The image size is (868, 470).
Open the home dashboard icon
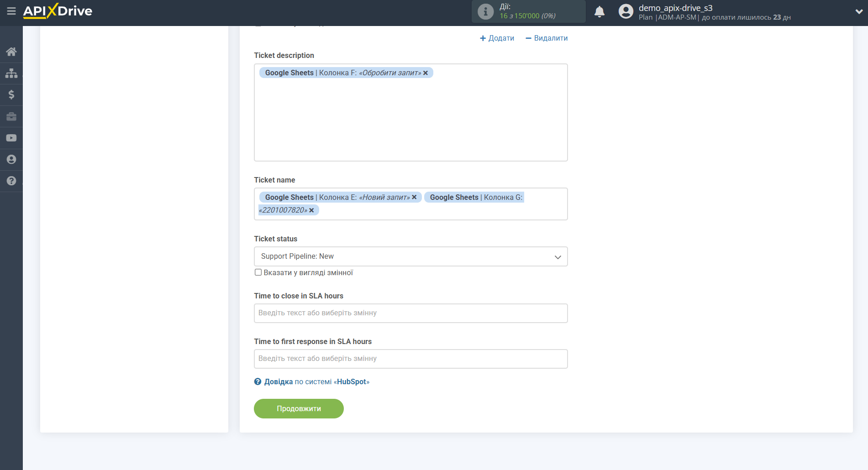click(x=11, y=52)
